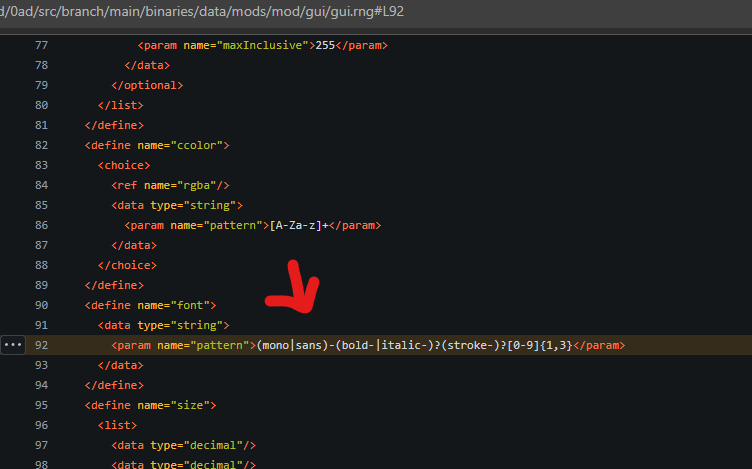Click the define name="ccolor" code line
752x469 pixels.
157,145
